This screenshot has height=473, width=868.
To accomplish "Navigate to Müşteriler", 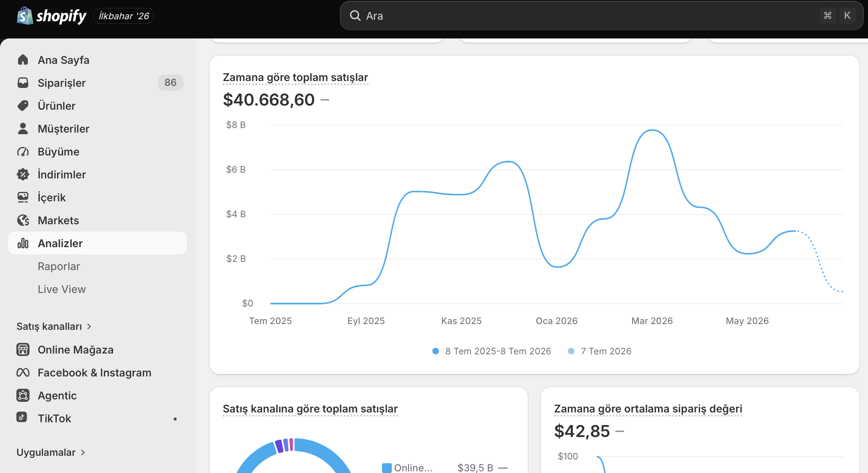I will coord(97,128).
